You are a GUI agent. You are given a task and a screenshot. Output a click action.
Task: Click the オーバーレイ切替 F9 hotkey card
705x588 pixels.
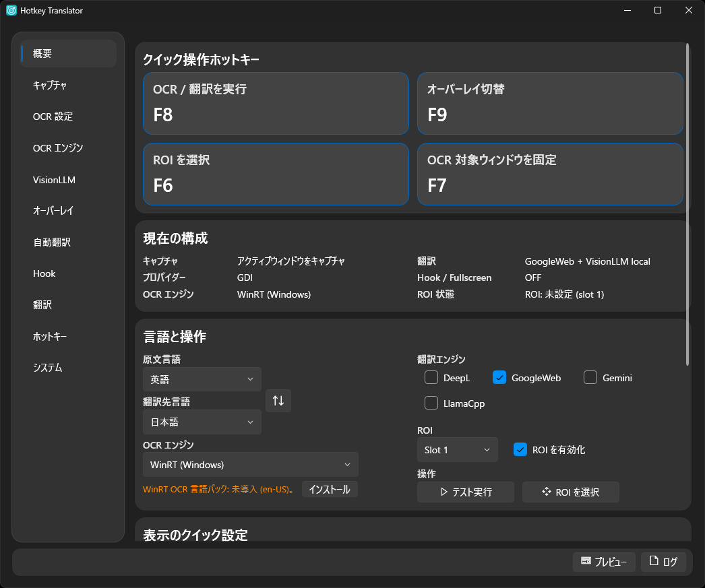[x=550, y=103]
